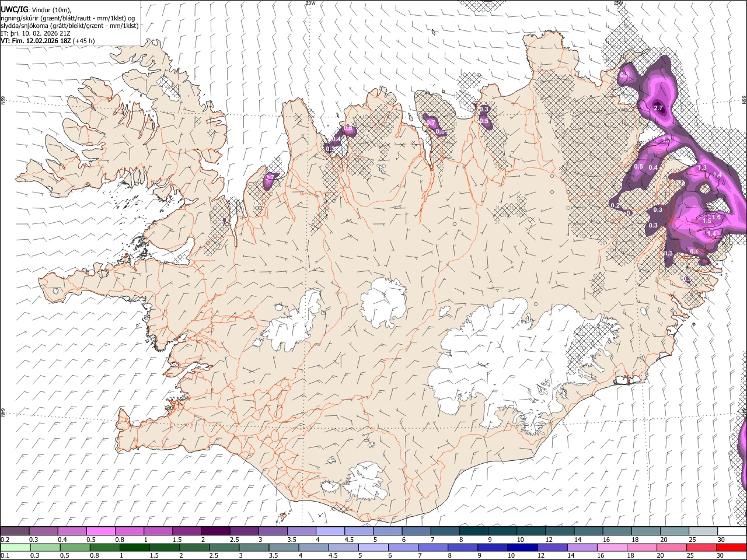
Task: Click the '7' label on the lower legend scale
Action: pos(420,556)
